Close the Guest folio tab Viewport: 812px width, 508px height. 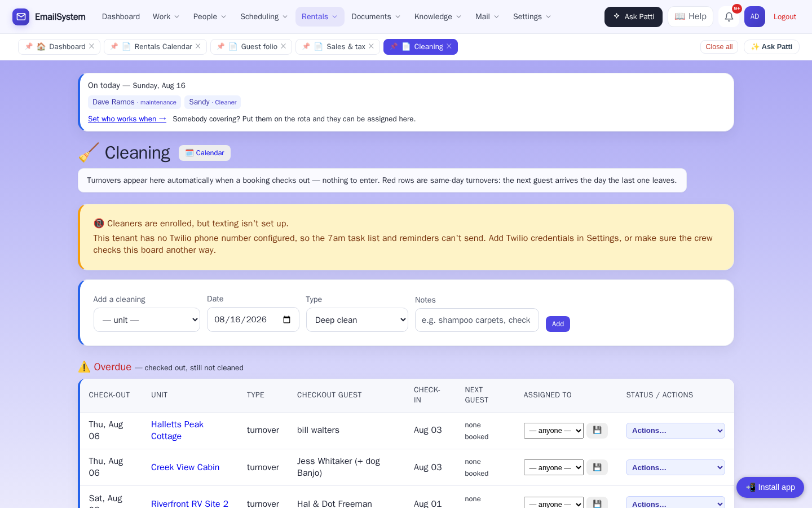283,46
